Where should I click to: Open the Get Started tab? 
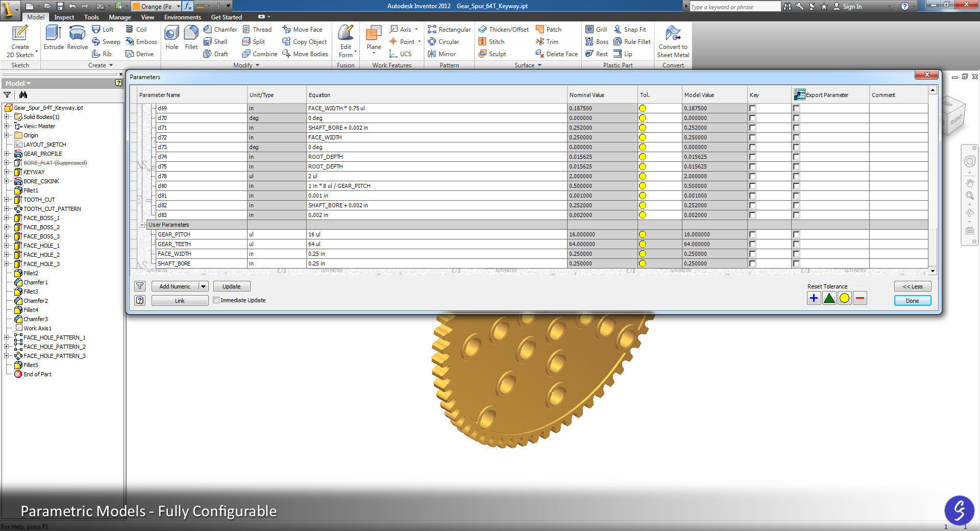click(227, 17)
